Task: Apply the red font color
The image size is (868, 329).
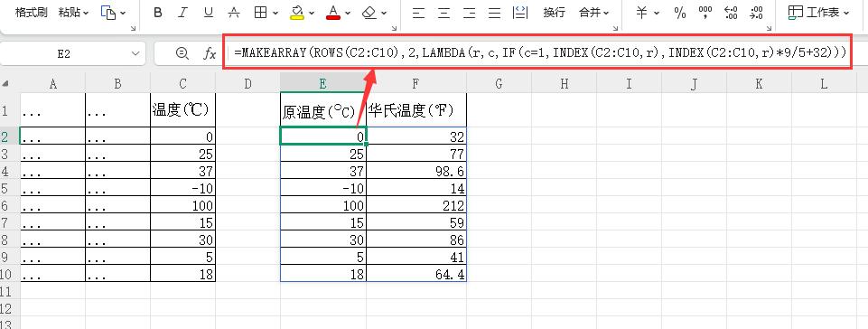Action: click(x=333, y=13)
